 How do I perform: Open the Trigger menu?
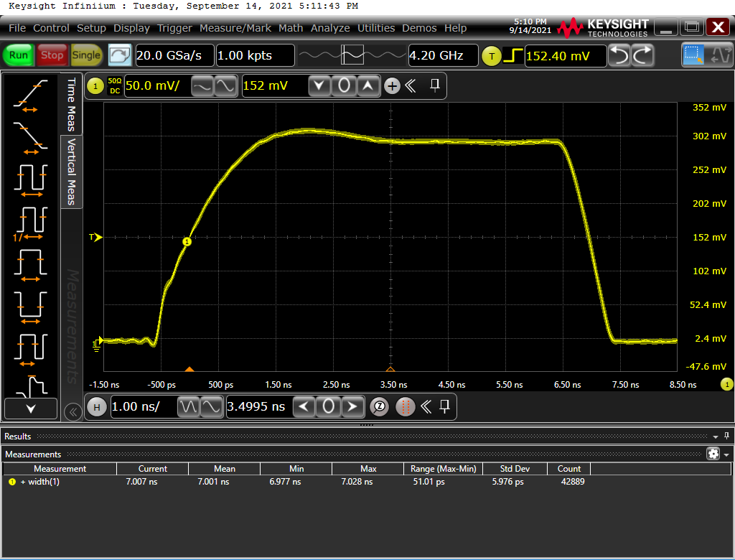[x=174, y=28]
